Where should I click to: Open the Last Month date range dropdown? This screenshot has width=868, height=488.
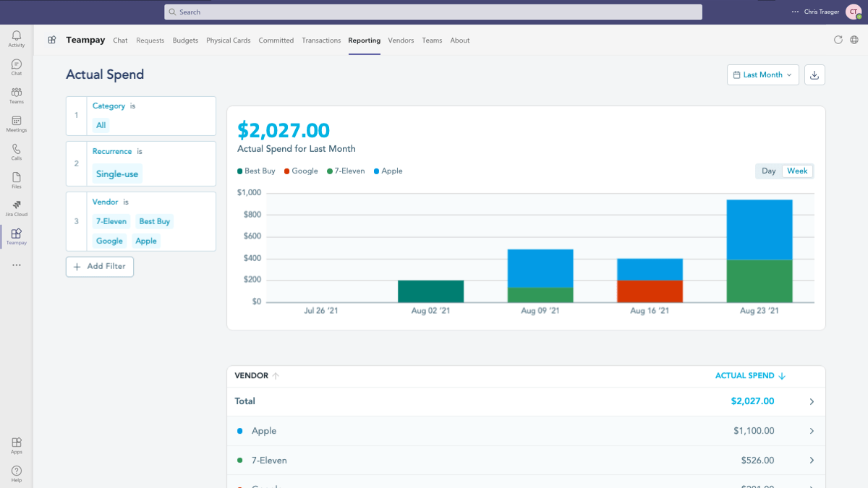coord(762,75)
